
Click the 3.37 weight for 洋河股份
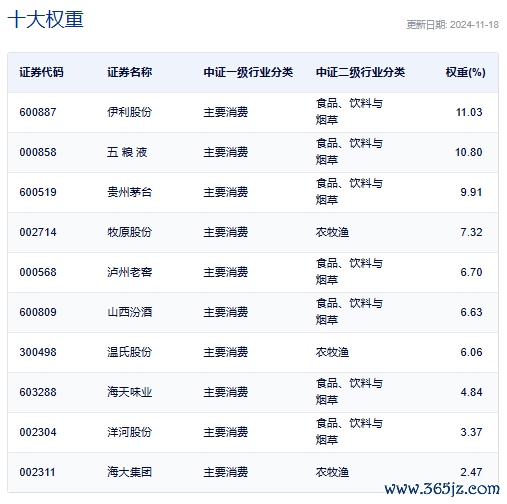(x=471, y=432)
